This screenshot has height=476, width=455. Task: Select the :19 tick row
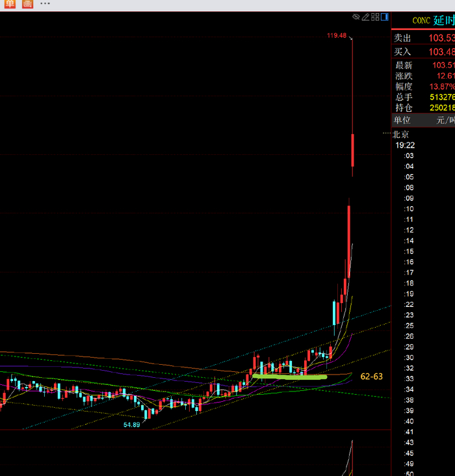409,294
